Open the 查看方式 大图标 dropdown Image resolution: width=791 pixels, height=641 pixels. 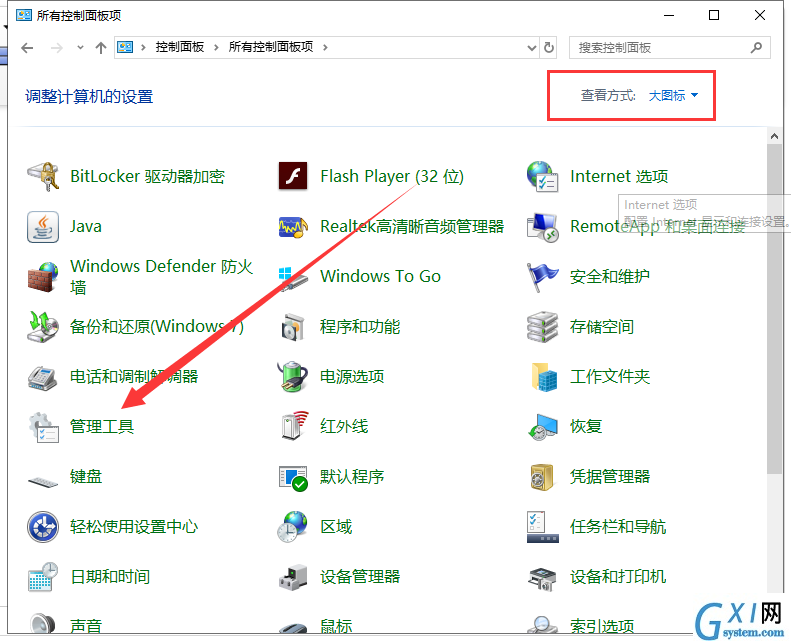coord(673,95)
